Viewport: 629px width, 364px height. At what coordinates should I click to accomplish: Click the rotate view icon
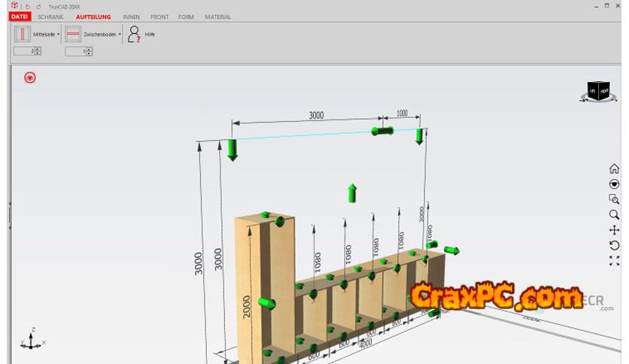614,246
